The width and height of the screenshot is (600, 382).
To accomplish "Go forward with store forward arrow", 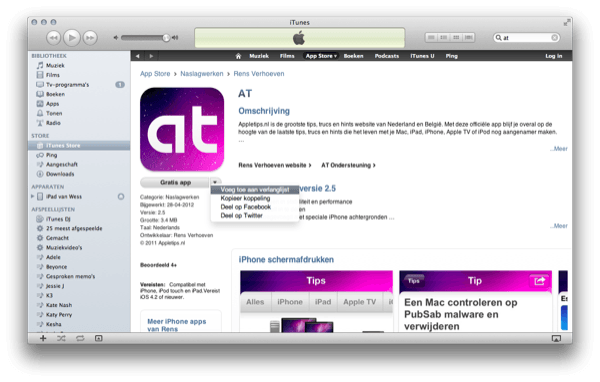I will [x=151, y=56].
